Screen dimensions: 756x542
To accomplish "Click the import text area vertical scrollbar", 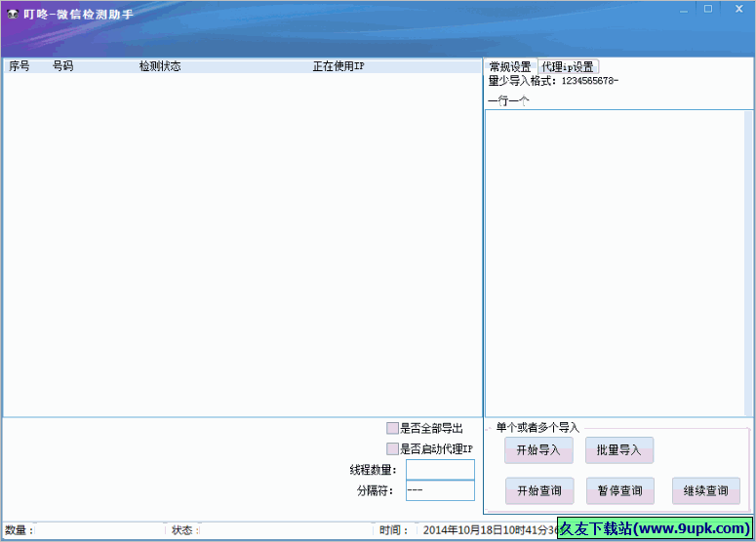I will click(749, 263).
